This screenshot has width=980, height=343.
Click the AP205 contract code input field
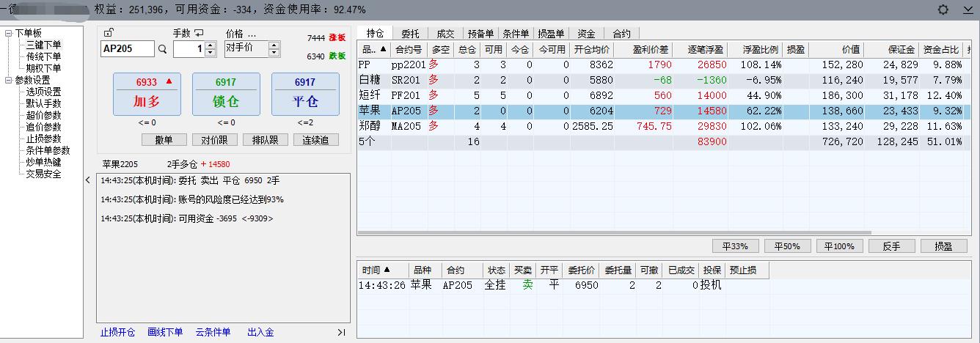[x=126, y=49]
